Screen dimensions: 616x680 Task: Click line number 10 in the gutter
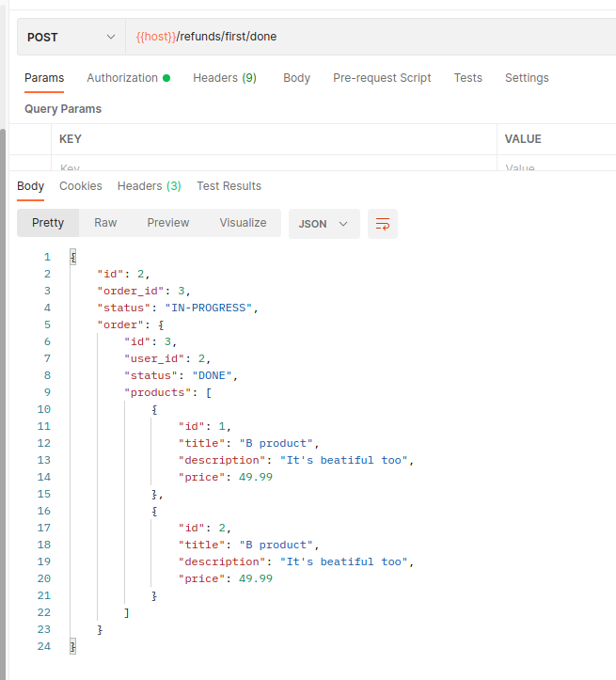(x=44, y=409)
